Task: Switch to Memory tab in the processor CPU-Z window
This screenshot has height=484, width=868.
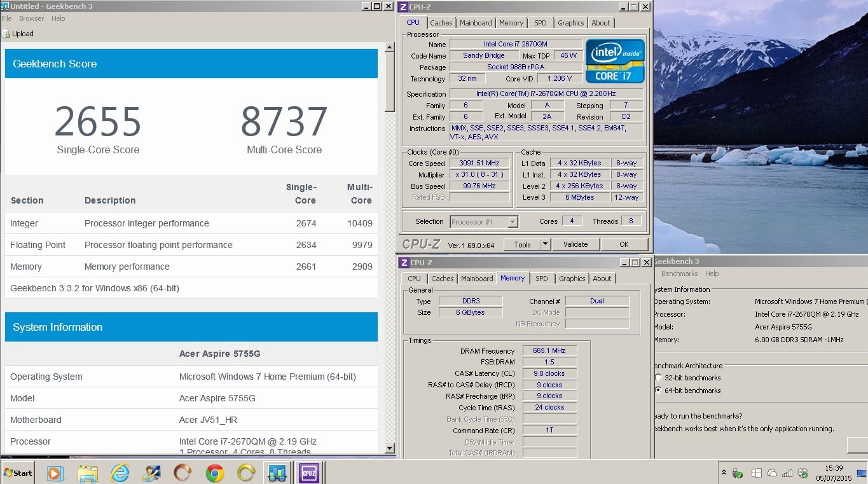Action: (511, 23)
